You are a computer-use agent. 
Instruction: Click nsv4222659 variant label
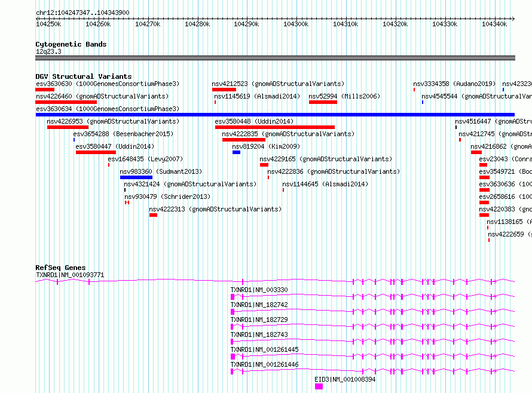[x=510, y=234]
